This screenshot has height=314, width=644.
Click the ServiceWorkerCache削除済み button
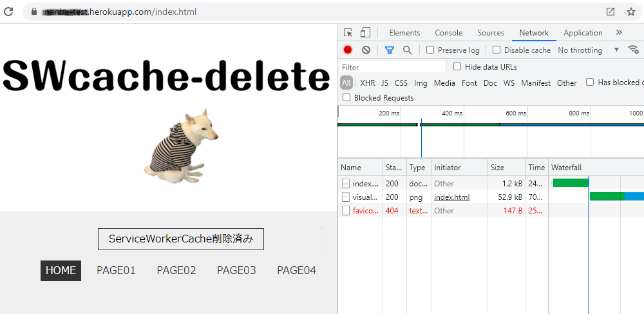(x=181, y=239)
